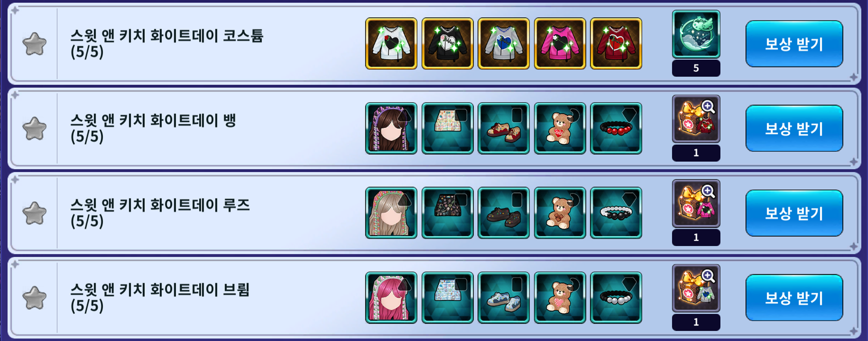Select the black hoodie with heart
The image size is (868, 341).
[x=447, y=44]
